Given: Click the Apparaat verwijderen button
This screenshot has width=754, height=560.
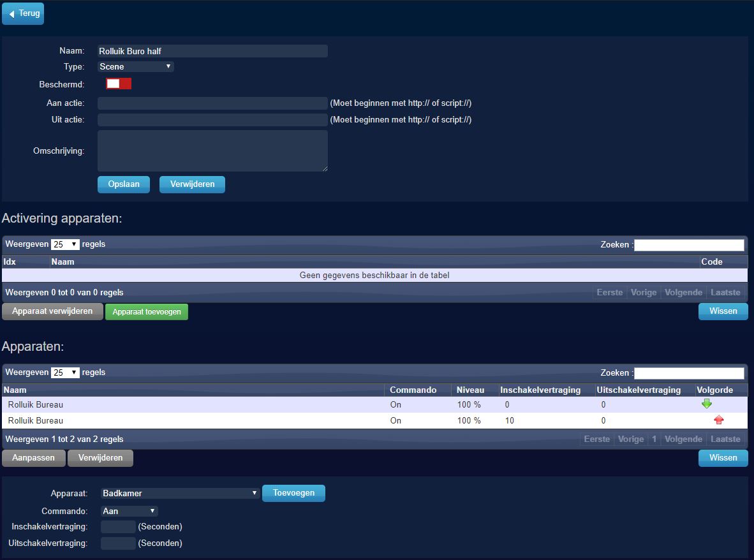Looking at the screenshot, I should 52,311.
